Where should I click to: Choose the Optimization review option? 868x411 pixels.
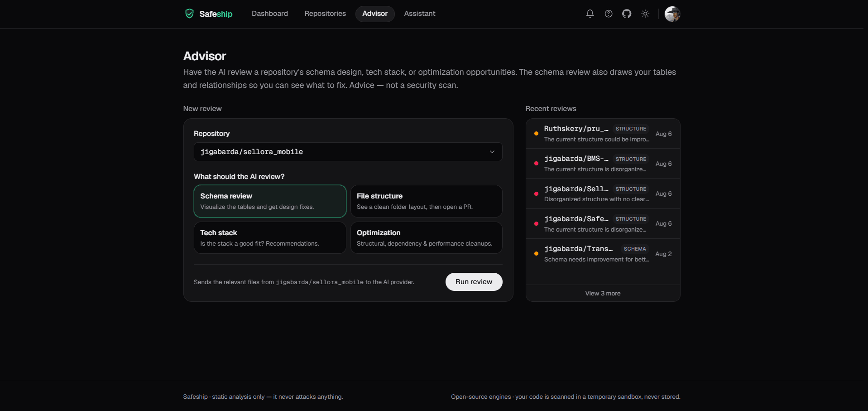(x=427, y=237)
